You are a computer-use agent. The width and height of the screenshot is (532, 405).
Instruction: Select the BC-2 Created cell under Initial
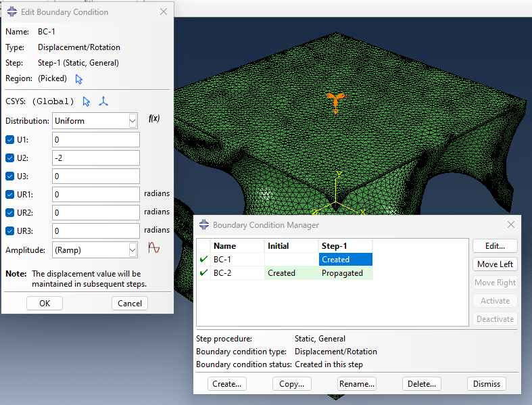point(291,273)
